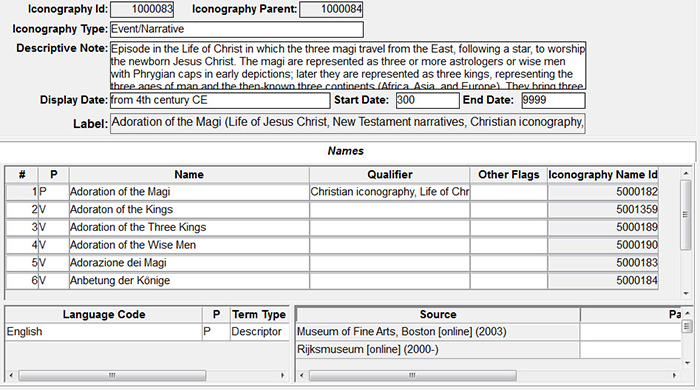700x390 pixels.
Task: Select the Rijksmuseum [online] source row
Action: click(488, 349)
